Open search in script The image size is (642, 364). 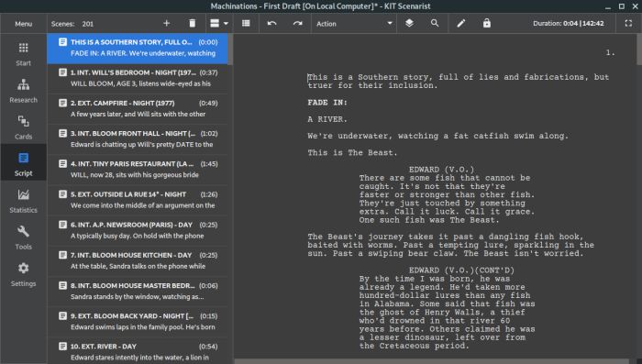point(435,23)
